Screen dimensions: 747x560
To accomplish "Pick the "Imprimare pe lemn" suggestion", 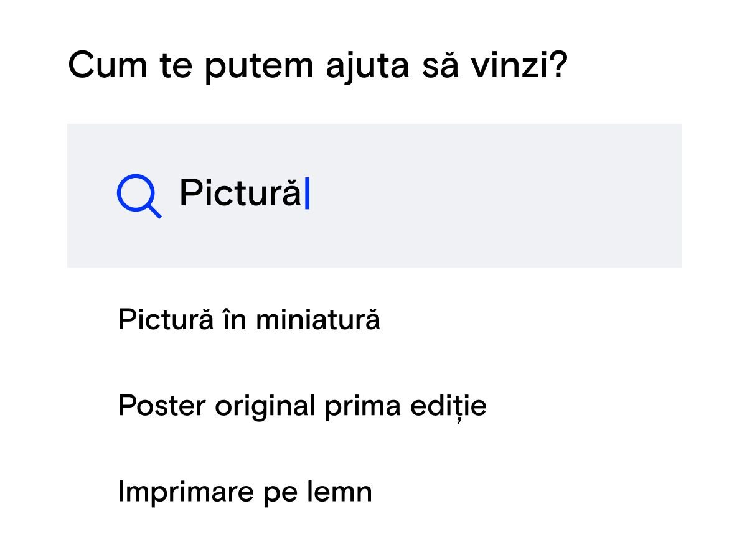I will click(245, 492).
